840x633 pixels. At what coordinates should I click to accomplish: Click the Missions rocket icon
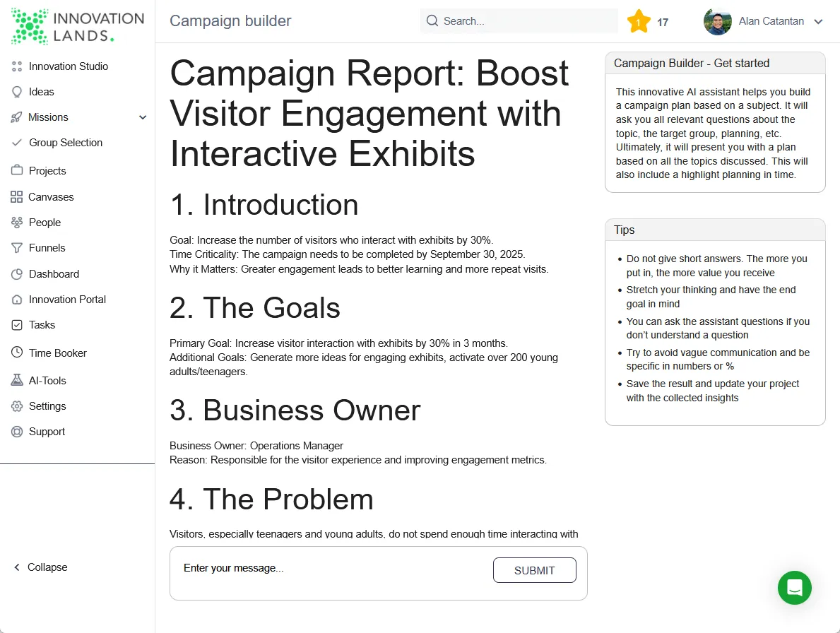pos(17,117)
